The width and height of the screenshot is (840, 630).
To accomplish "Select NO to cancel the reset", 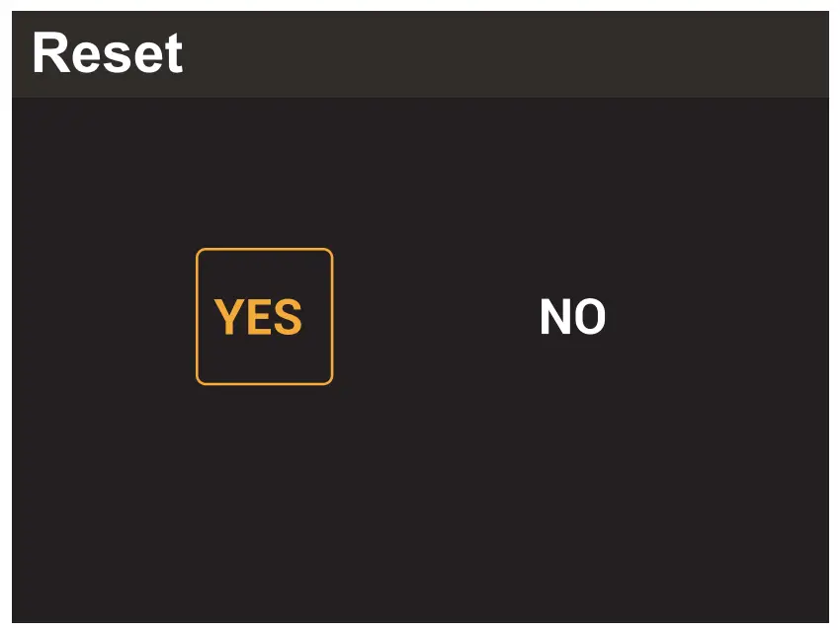I will point(572,318).
